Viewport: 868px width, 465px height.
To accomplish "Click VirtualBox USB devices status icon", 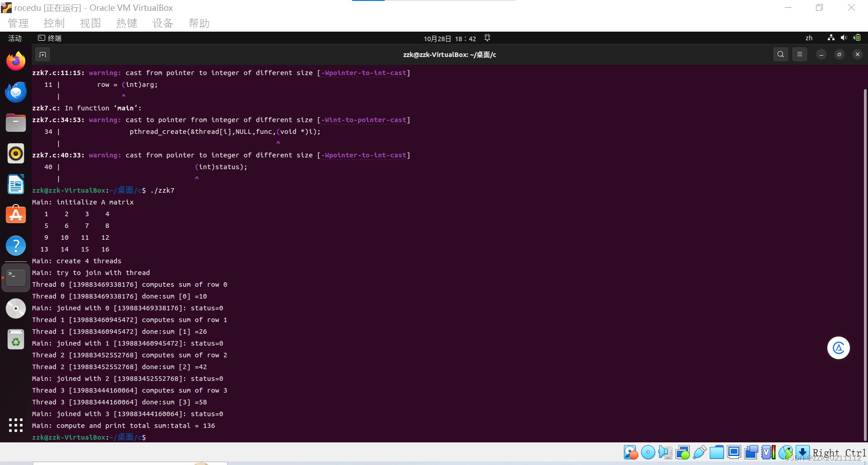I will click(x=699, y=452).
